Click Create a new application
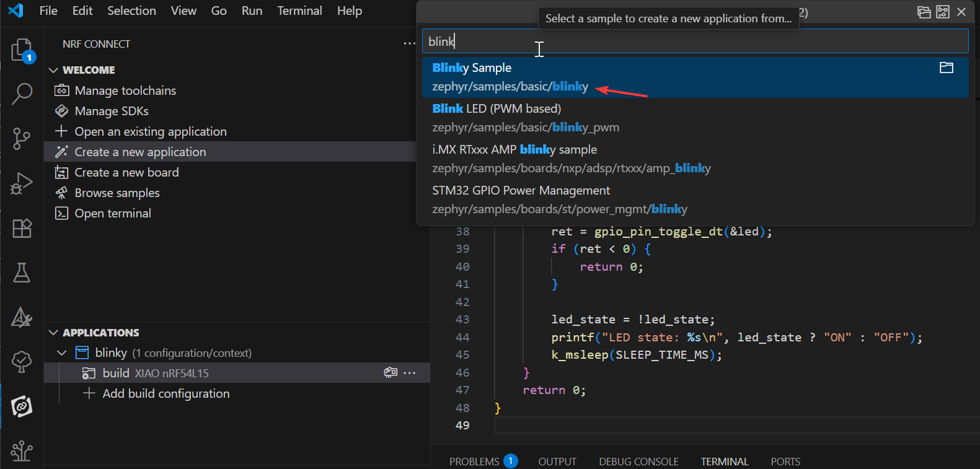Viewport: 980px width, 469px height. coord(140,152)
